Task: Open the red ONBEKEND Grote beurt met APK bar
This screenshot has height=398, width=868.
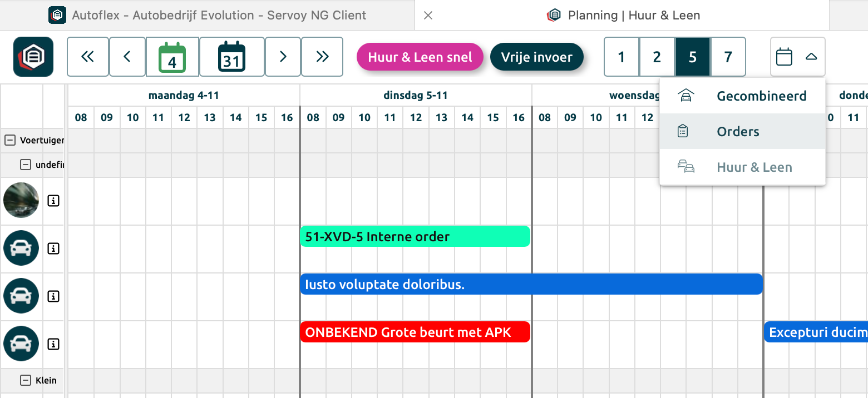Action: click(415, 332)
